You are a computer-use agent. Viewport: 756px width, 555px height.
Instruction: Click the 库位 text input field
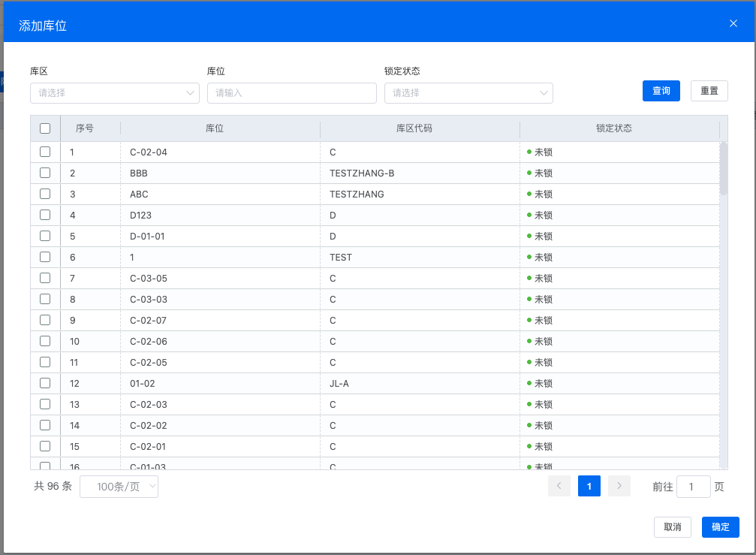click(x=291, y=93)
